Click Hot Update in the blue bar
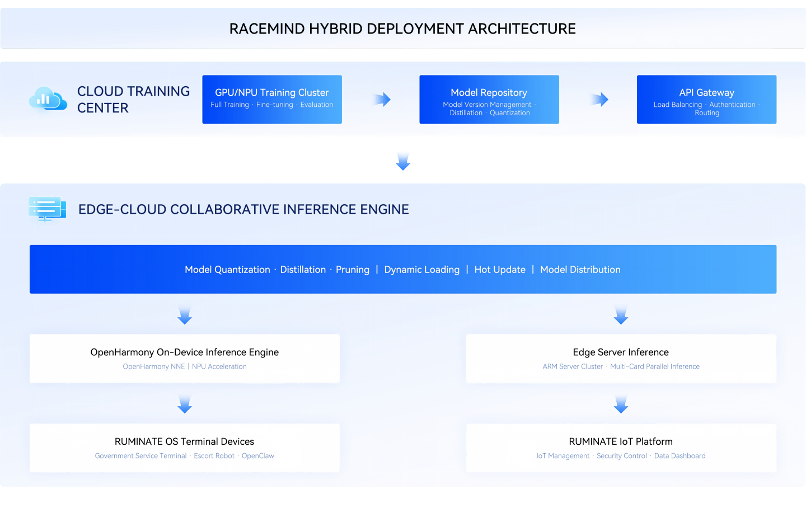The height and width of the screenshot is (532, 806). (x=500, y=270)
